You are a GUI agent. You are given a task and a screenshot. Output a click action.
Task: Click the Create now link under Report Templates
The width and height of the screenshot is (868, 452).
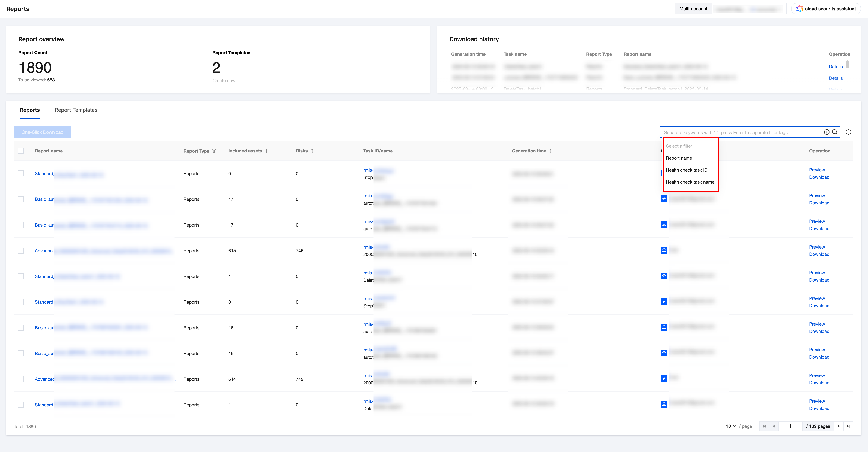(224, 81)
